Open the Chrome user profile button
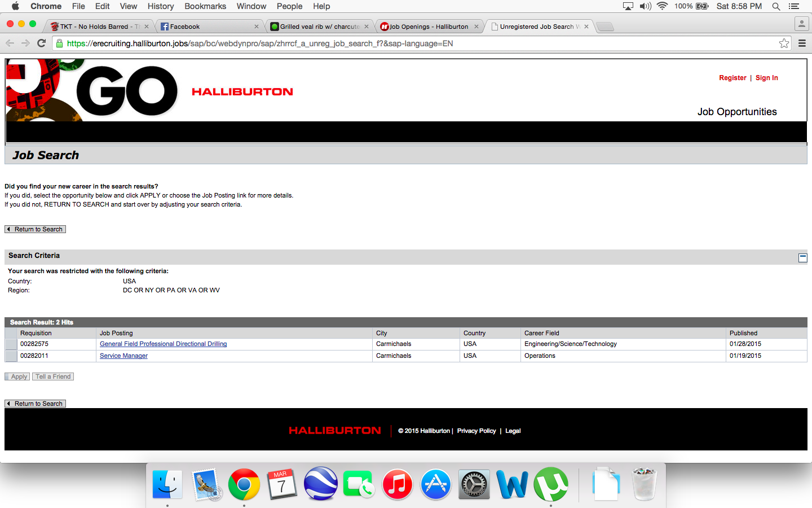This screenshot has height=508, width=812. pyautogui.click(x=801, y=24)
